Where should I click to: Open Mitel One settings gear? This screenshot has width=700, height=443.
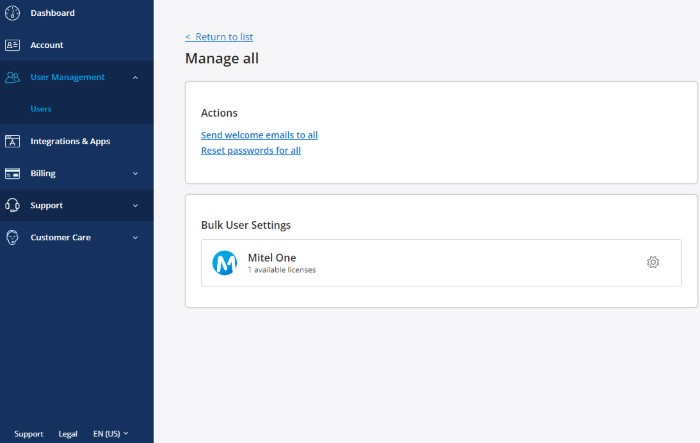[653, 262]
